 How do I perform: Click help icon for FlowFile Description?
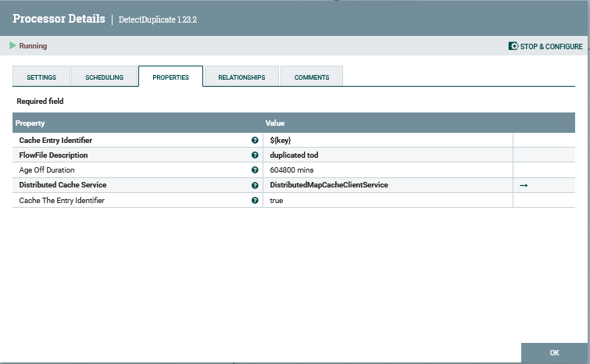pyautogui.click(x=255, y=155)
